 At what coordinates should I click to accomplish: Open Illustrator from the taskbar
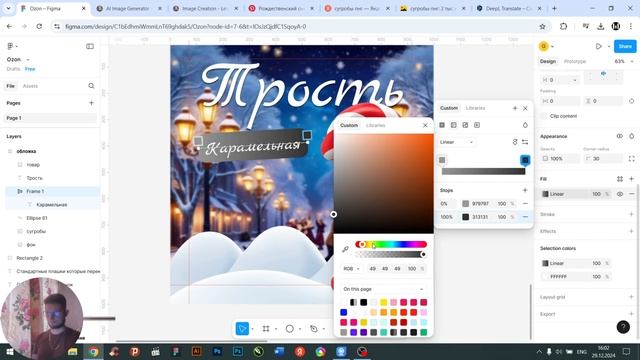(x=197, y=351)
